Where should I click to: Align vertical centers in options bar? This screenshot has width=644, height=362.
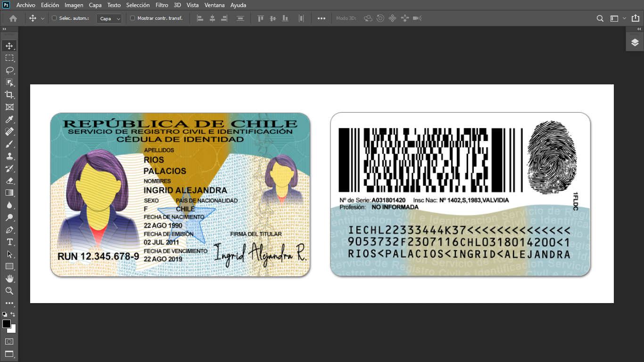(272, 18)
